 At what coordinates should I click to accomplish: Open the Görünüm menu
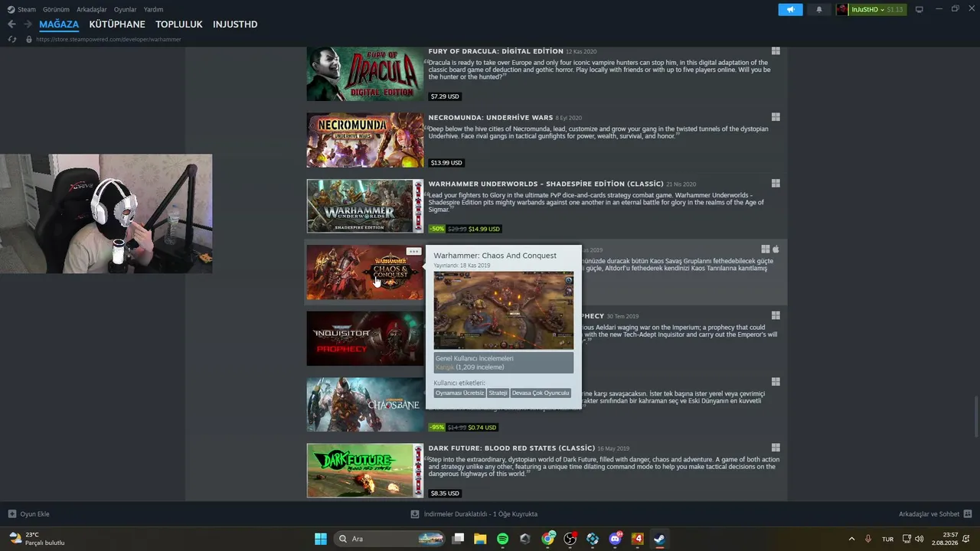pyautogui.click(x=56, y=9)
